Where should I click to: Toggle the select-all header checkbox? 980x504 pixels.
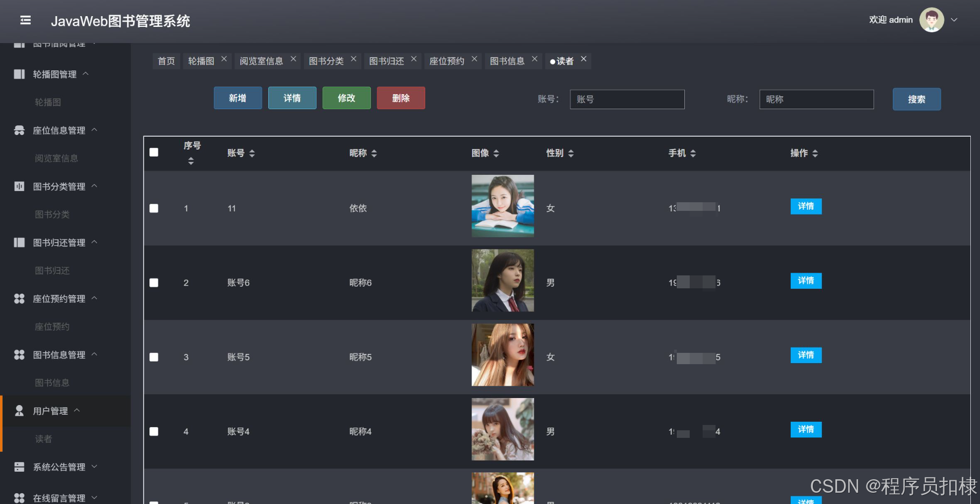154,152
